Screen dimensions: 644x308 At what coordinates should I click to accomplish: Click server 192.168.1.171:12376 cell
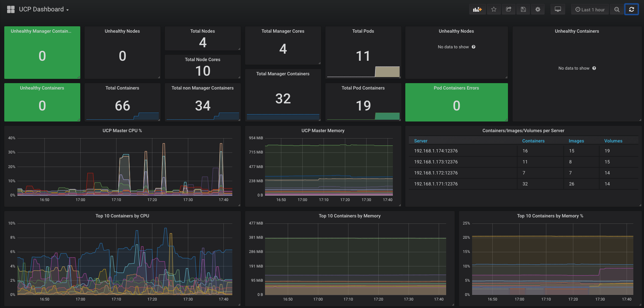tap(436, 184)
